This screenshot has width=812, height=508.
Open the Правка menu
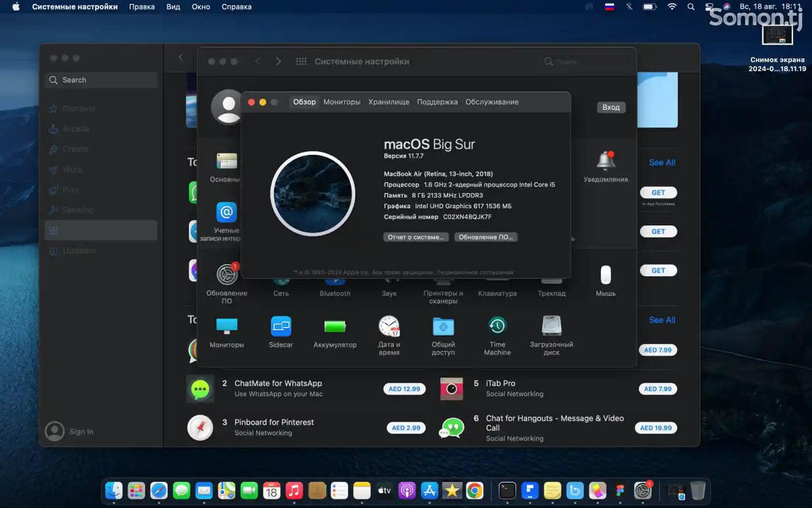tap(142, 7)
